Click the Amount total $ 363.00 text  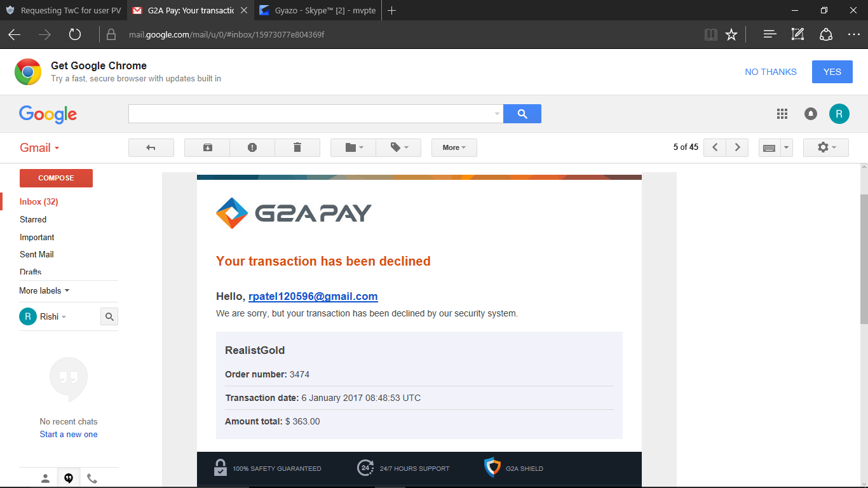273,421
